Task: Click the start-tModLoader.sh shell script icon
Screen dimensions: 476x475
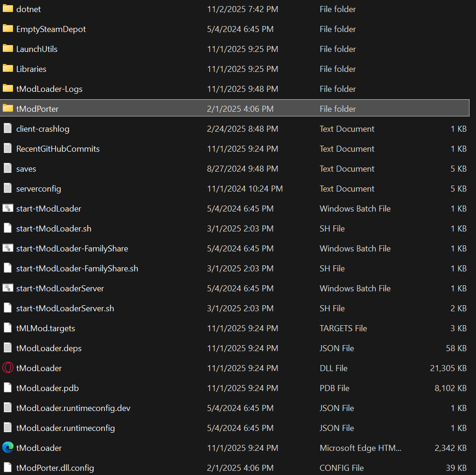Action: click(7, 228)
